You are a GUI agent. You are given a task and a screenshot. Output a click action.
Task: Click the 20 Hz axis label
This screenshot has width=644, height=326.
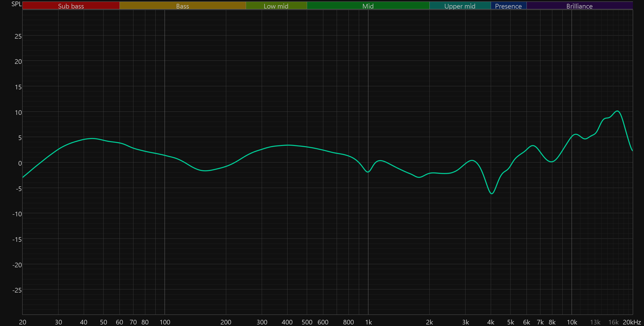point(23,322)
